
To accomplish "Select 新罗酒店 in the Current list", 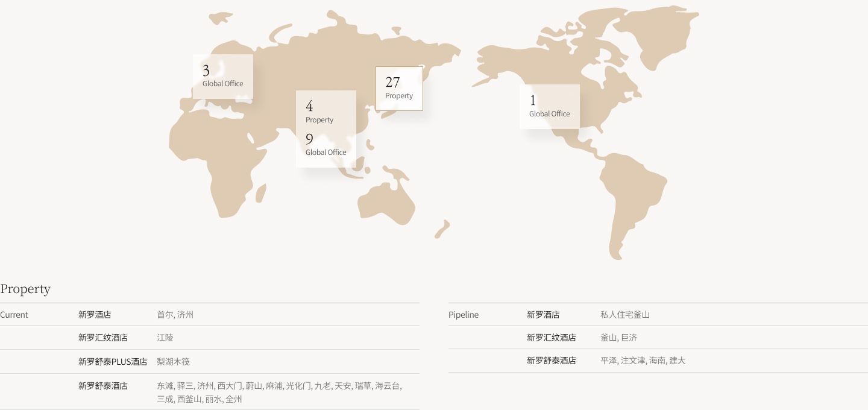I will [95, 315].
